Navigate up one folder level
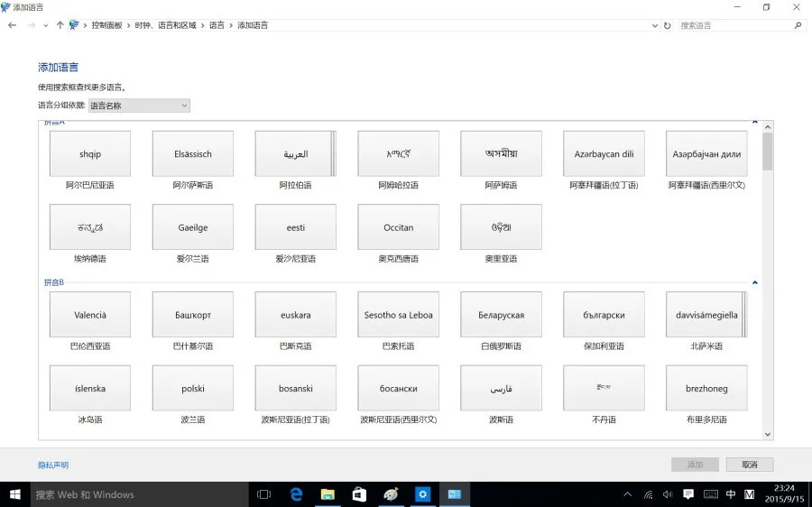 point(60,25)
